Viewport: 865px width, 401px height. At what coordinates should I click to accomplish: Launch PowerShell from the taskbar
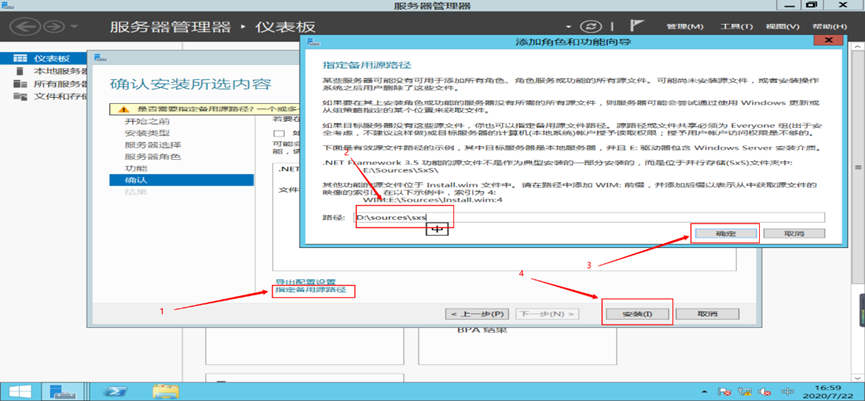(x=118, y=391)
